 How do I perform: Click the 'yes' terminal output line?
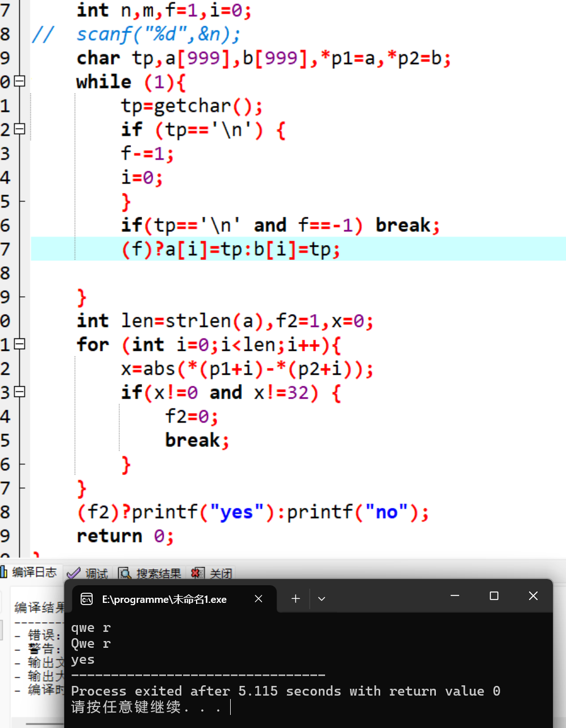(x=83, y=660)
